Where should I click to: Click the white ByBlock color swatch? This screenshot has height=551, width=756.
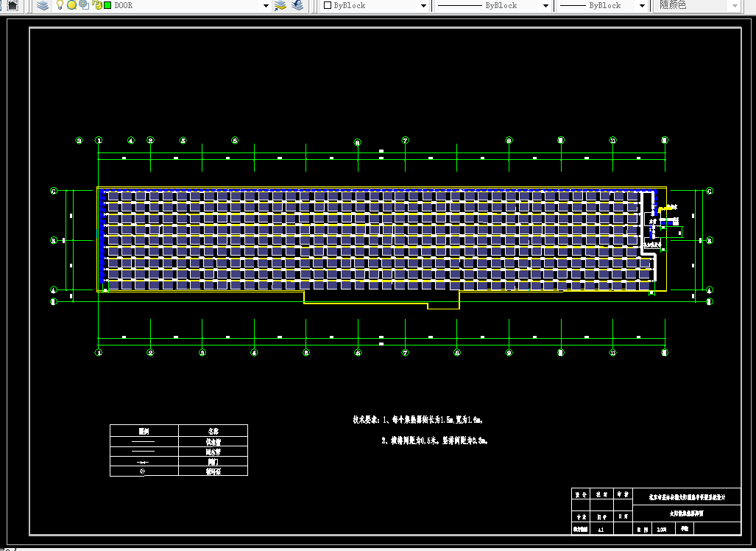(328, 5)
